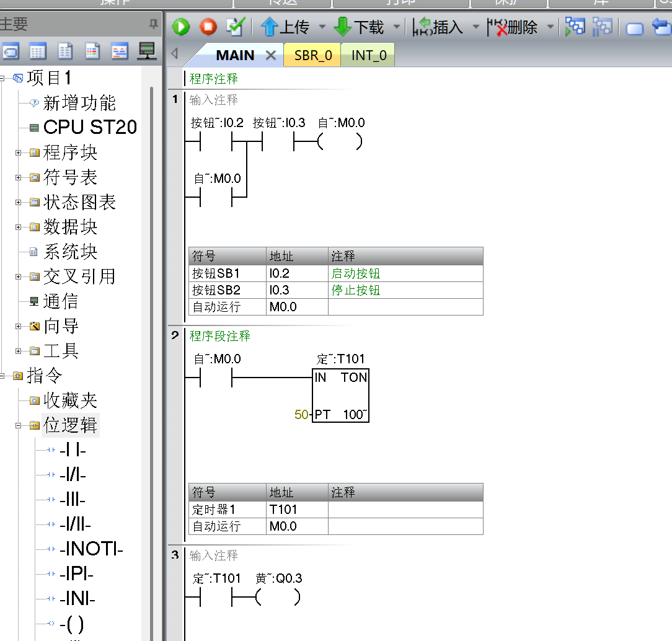Select 系统块 in project tree

(x=70, y=252)
